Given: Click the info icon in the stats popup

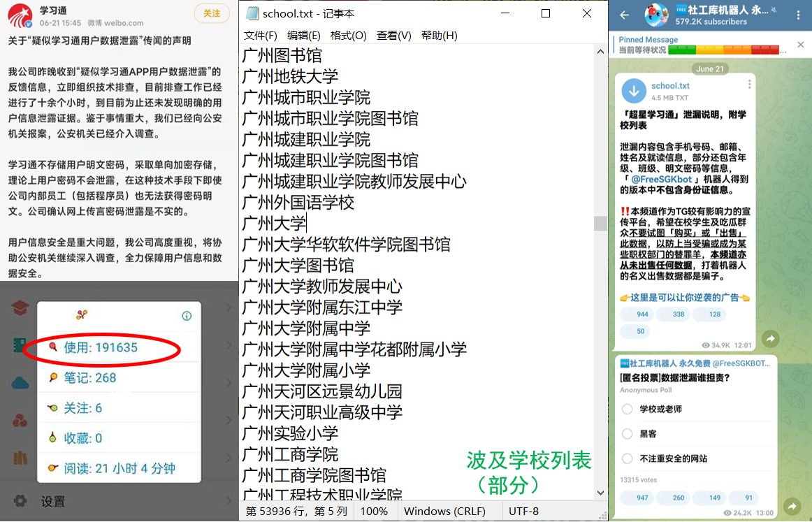Looking at the screenshot, I should 187,316.
